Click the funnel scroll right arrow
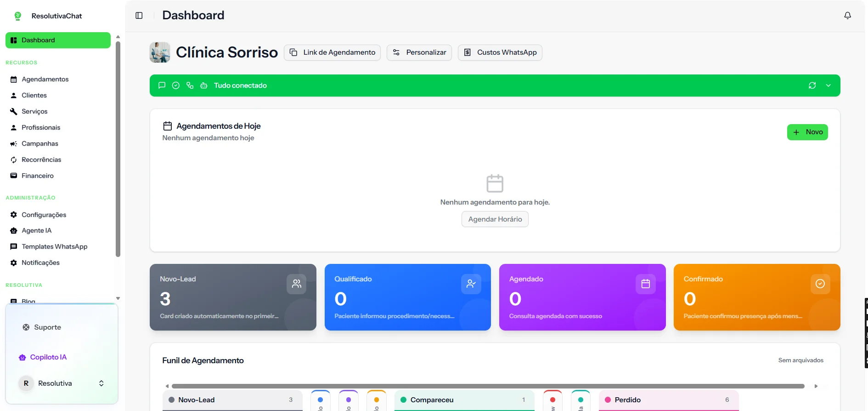Screen dimensions: 868x411 point(816,386)
